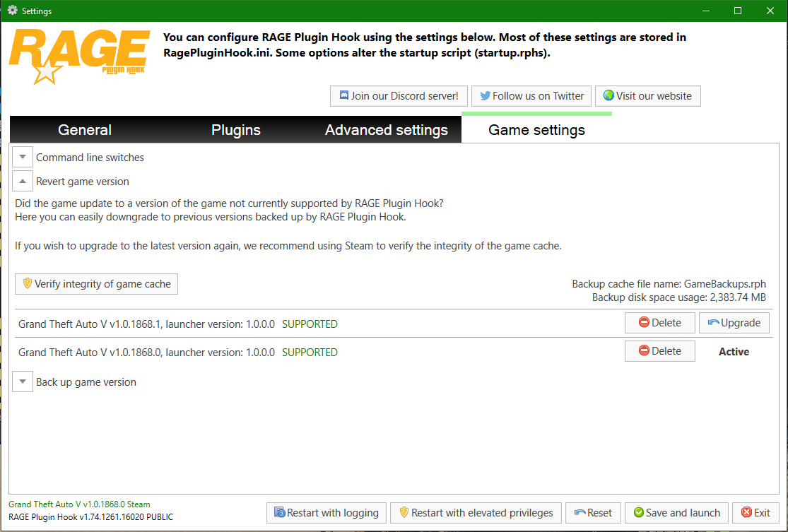Maximize the Settings window
The image size is (788, 532).
738,11
